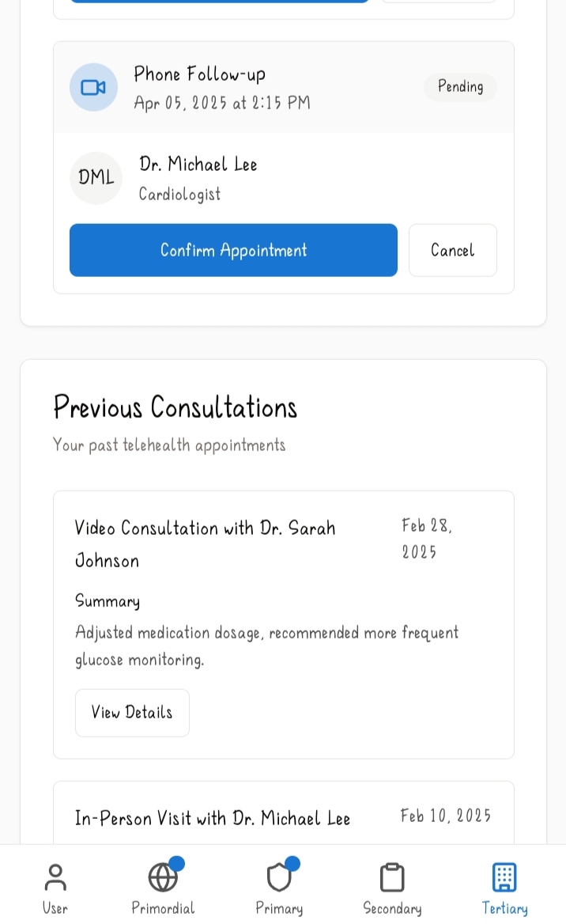Select the Primordial globe icon
Viewport: 566px width, 924px height.
click(163, 877)
